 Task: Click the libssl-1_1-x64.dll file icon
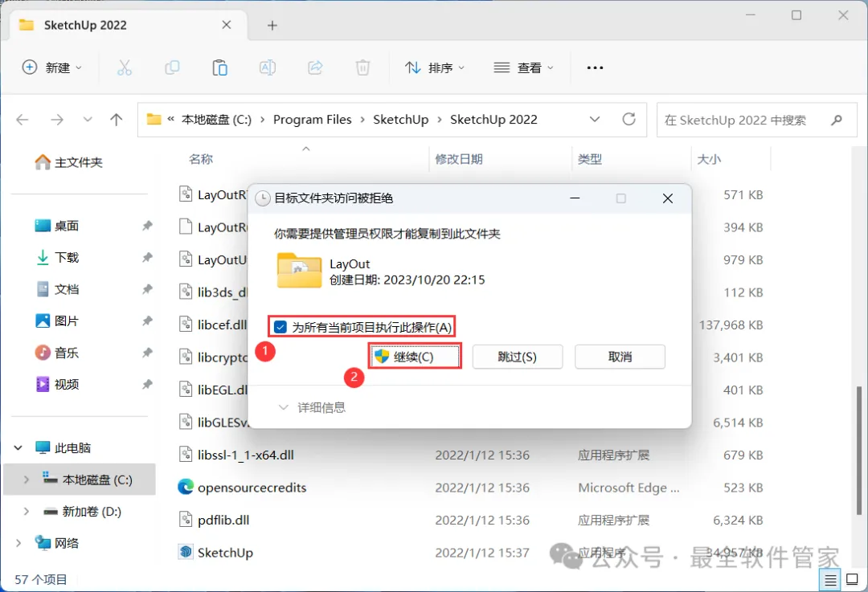[186, 455]
